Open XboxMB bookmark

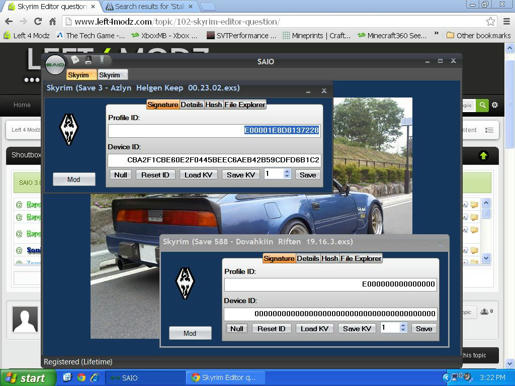tap(165, 35)
